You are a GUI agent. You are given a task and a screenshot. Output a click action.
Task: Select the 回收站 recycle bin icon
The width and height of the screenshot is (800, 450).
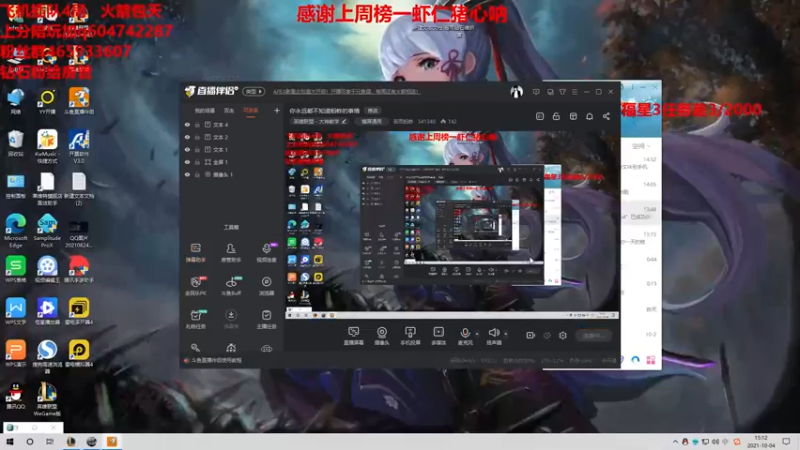tap(16, 143)
